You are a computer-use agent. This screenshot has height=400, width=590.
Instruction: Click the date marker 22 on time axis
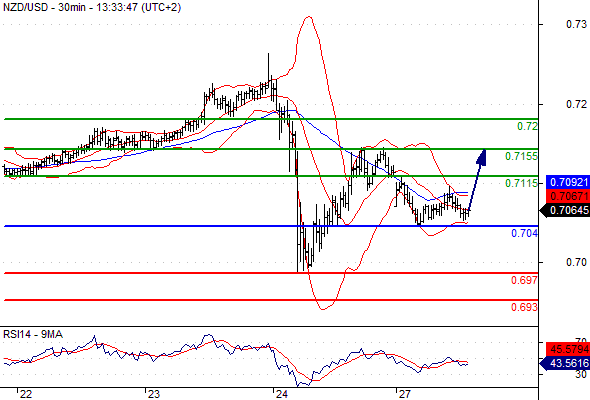[x=26, y=394]
